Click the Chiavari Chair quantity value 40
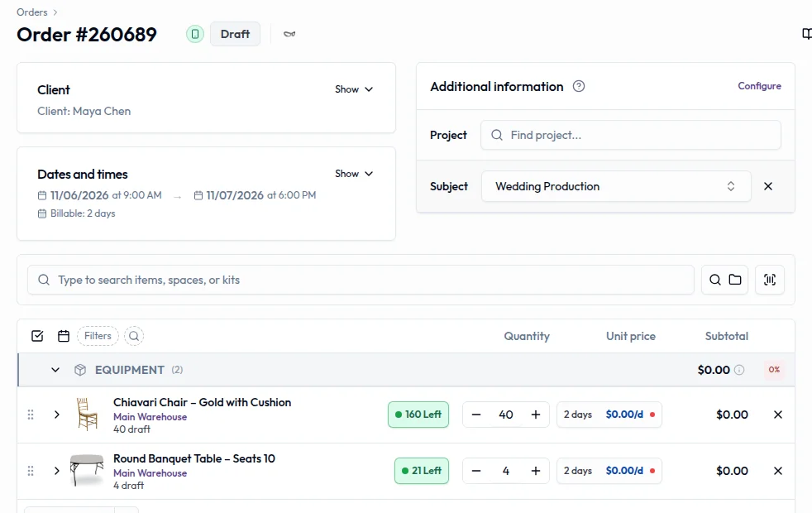 [x=506, y=415]
